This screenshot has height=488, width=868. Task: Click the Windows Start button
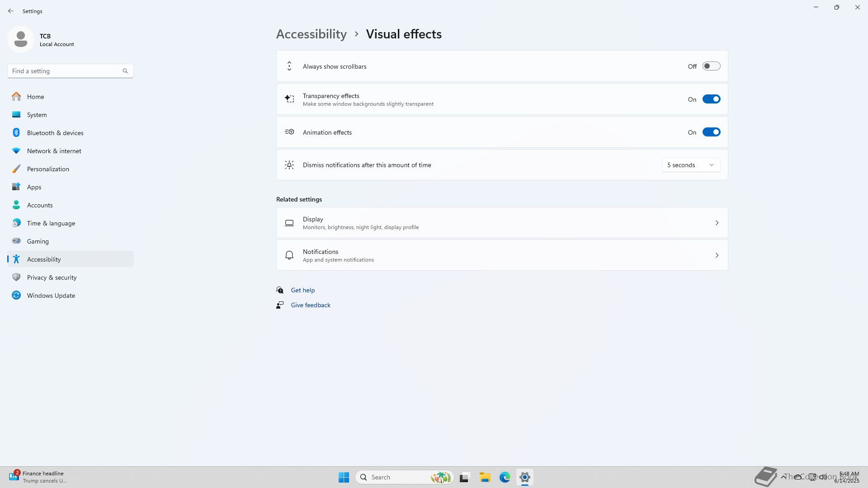[344, 477]
